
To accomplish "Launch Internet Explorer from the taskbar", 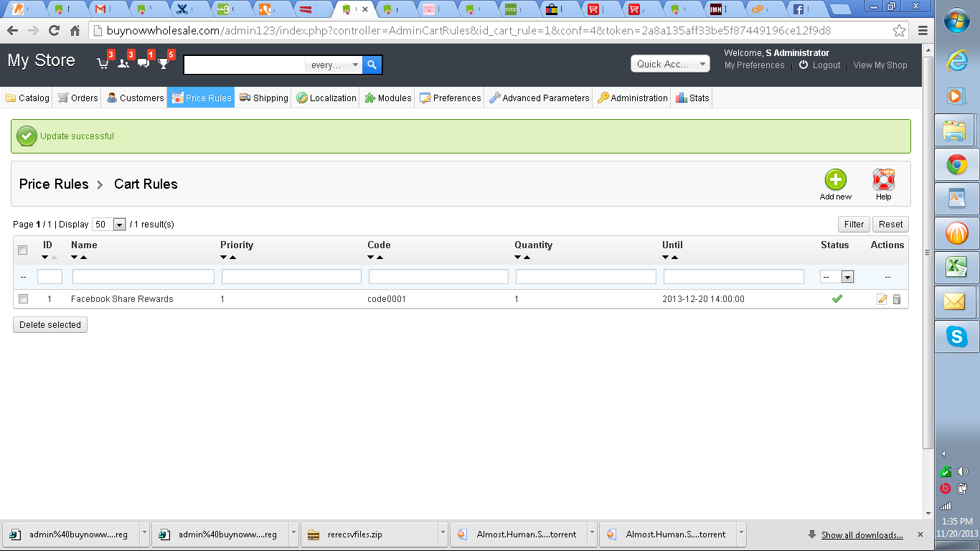I will click(956, 60).
